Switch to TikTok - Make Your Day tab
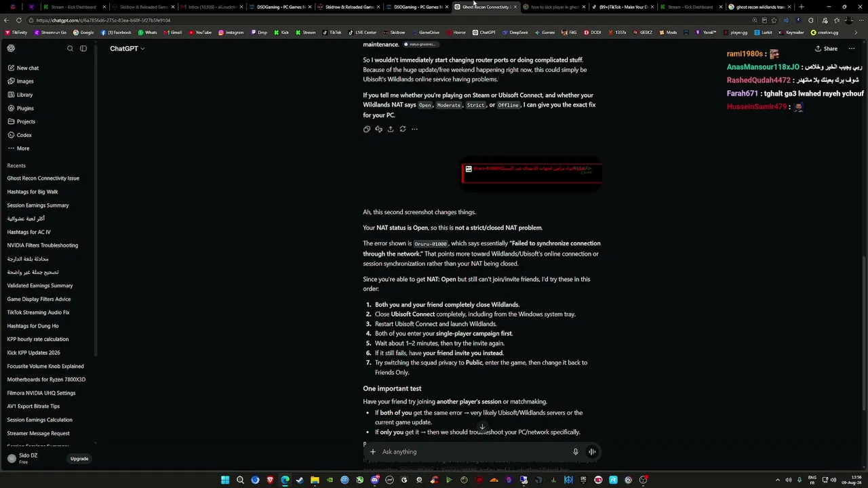 [623, 7]
